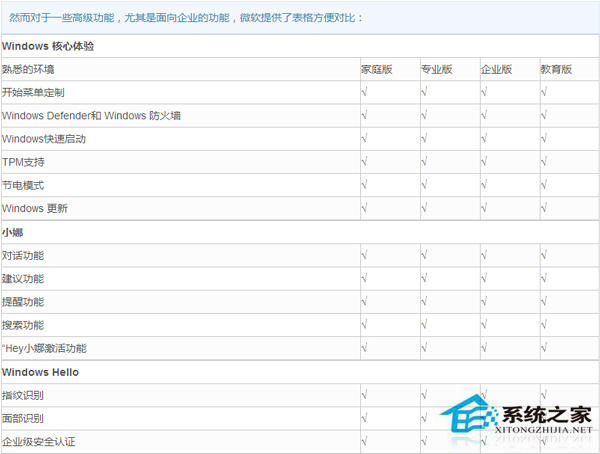This screenshot has height=454, width=600.
Task: Click 家庭版 checkmark in 提醒功能 row
Action: tap(364, 302)
